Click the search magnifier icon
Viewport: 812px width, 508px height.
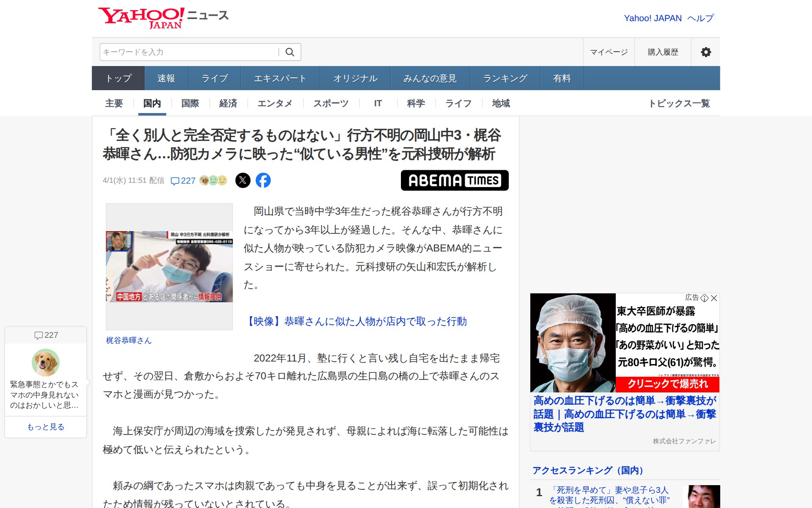290,52
